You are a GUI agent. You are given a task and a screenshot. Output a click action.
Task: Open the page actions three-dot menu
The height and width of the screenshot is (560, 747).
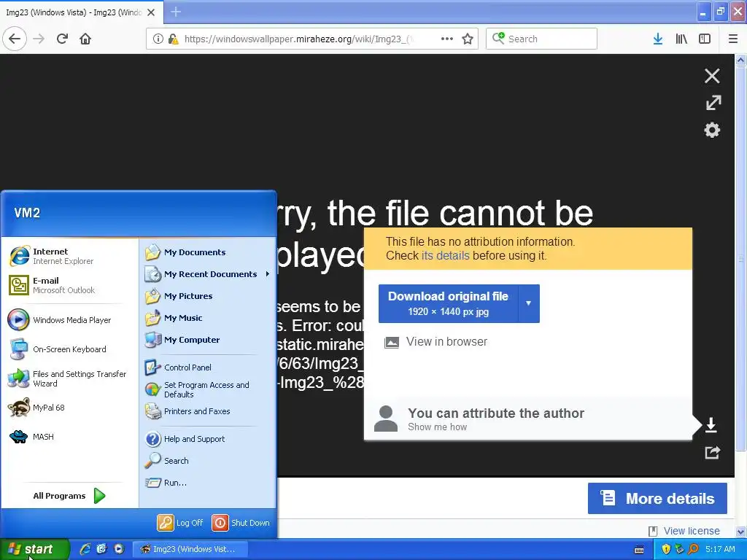(447, 39)
